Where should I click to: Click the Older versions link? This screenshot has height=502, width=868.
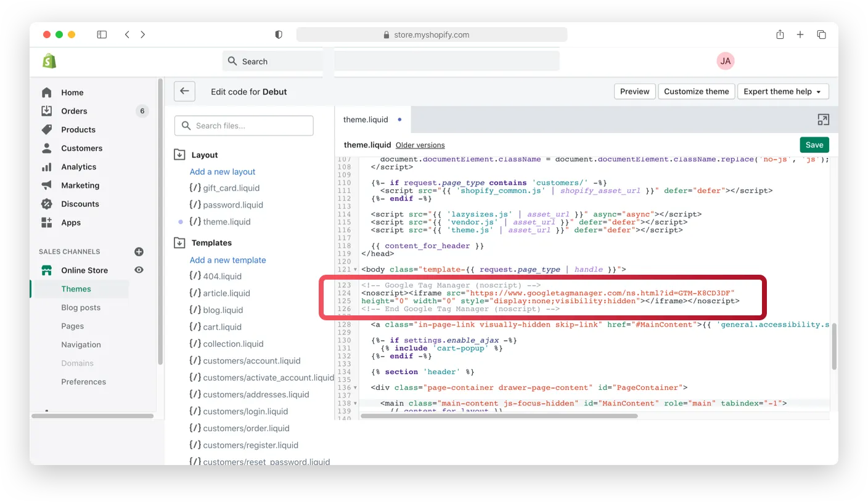coord(420,145)
